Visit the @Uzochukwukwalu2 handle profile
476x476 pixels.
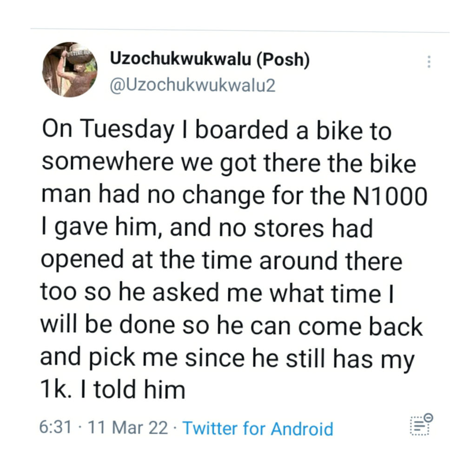pos(192,86)
